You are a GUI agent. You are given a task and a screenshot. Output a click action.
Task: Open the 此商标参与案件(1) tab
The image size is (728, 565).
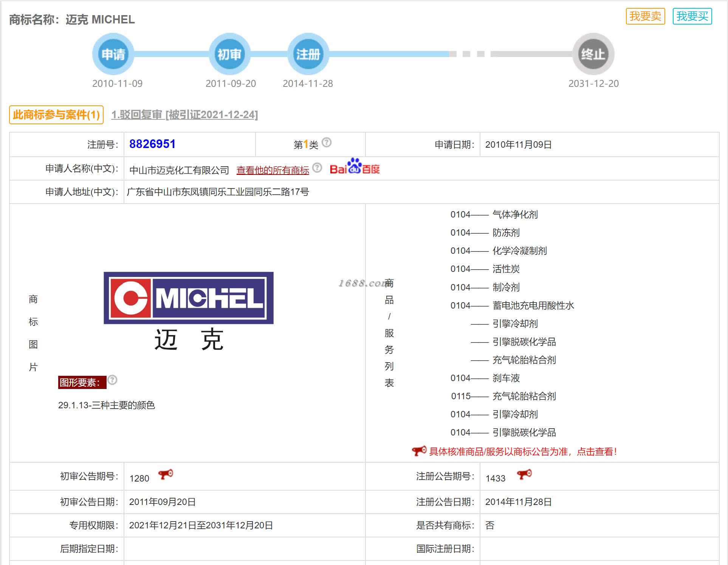pos(56,115)
